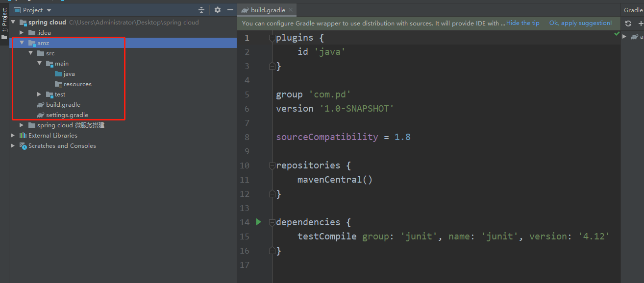The height and width of the screenshot is (283, 644).
Task: Click the Project view window icon in panel header
Action: point(17,10)
